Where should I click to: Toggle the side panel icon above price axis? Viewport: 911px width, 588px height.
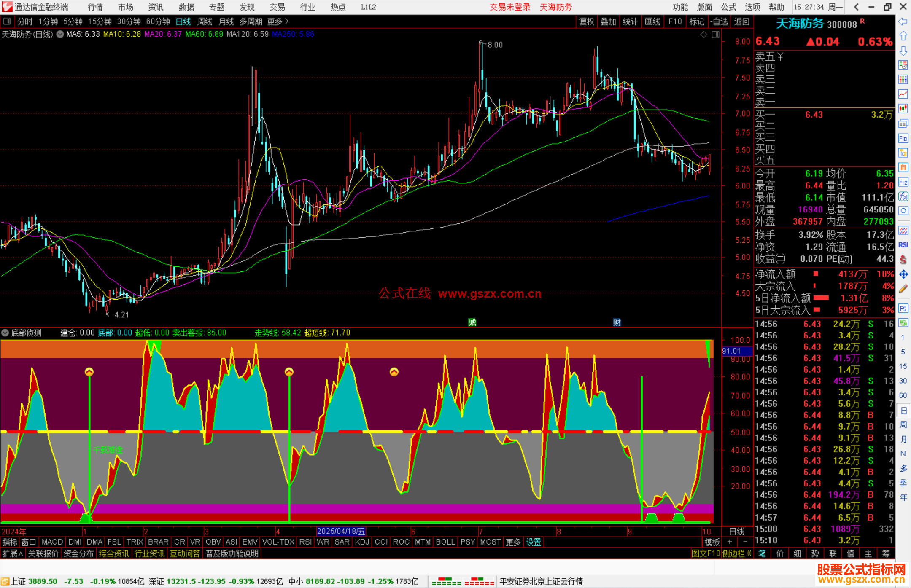click(x=715, y=35)
